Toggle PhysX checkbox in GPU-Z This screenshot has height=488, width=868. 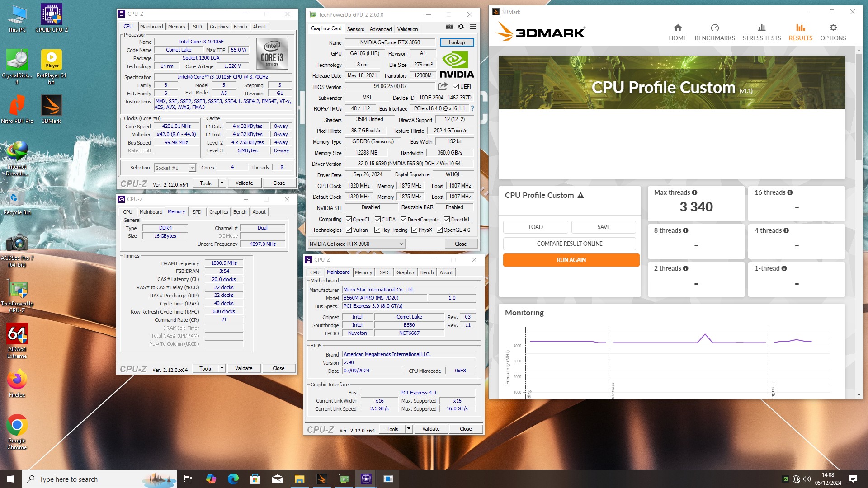coord(414,230)
